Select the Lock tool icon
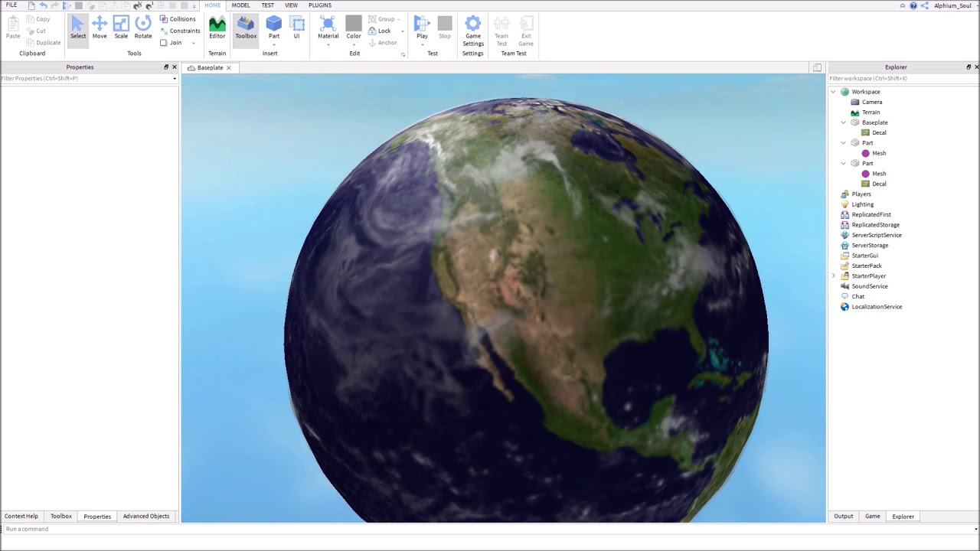Viewport: 980px width, 551px height. coord(372,31)
